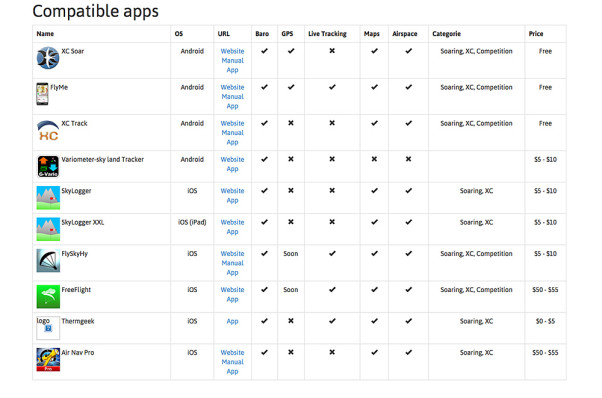
Task: Click the XC Track logo icon
Action: pyautogui.click(x=48, y=130)
